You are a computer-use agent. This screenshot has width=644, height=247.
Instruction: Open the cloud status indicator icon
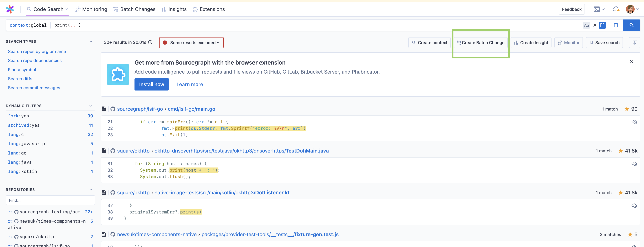616,9
